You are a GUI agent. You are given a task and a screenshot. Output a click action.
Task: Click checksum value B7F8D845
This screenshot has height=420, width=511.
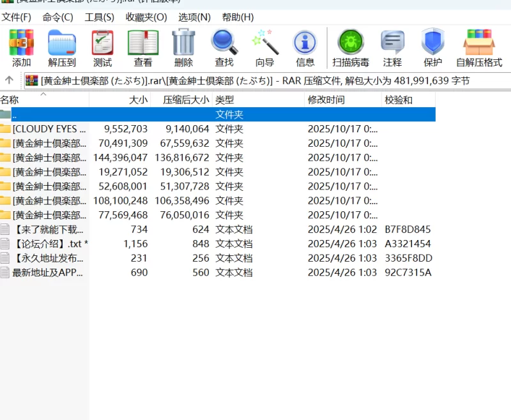click(x=408, y=230)
